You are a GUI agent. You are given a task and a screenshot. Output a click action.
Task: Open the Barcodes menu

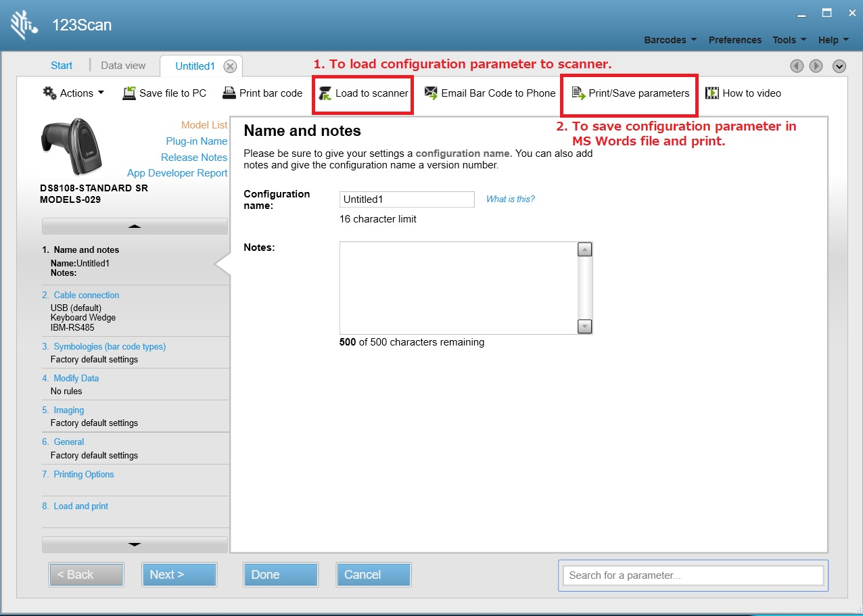point(670,40)
